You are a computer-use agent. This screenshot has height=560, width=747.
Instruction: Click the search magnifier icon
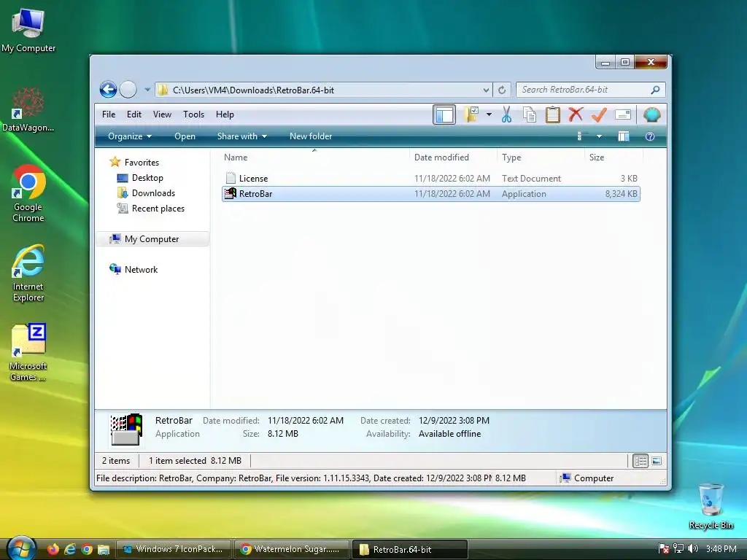click(x=656, y=90)
